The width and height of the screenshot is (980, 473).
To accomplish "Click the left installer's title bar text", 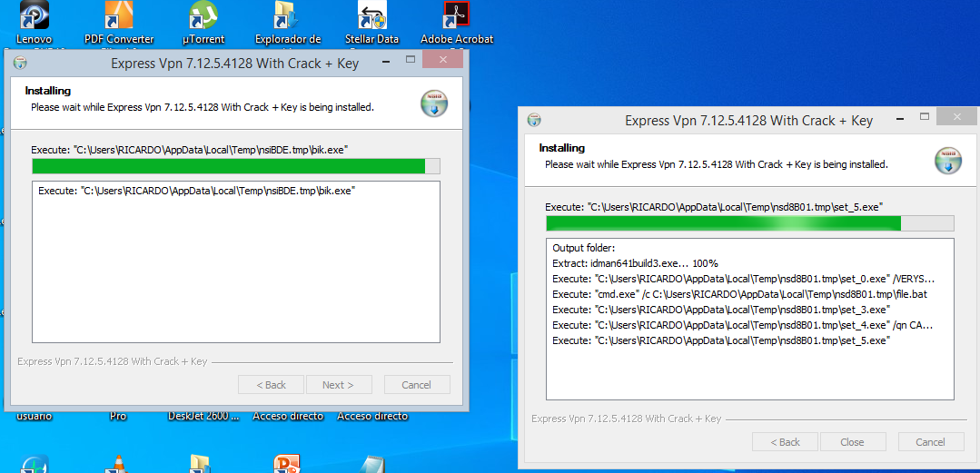I will [235, 64].
